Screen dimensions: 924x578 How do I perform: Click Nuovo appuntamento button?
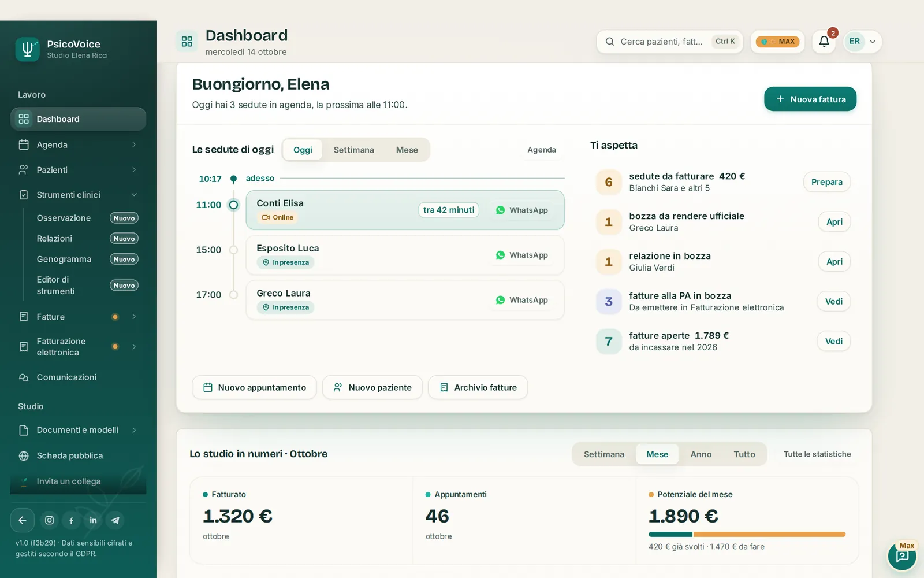pos(254,387)
